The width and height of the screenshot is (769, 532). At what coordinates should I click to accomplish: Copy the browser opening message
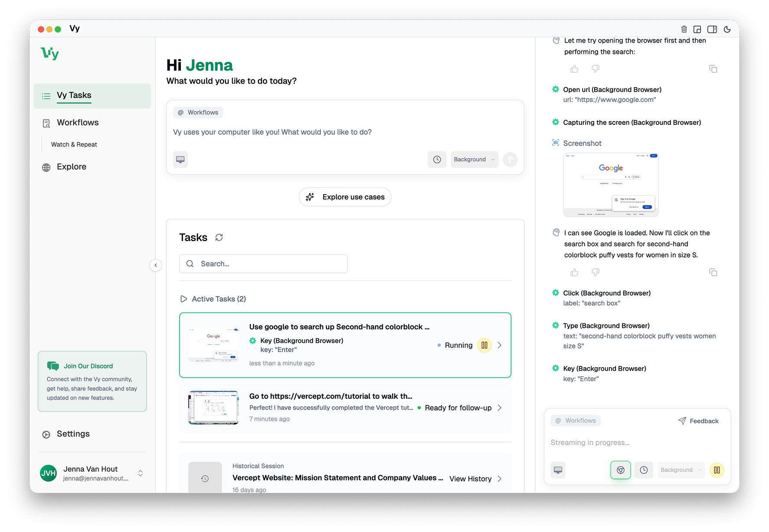click(713, 69)
